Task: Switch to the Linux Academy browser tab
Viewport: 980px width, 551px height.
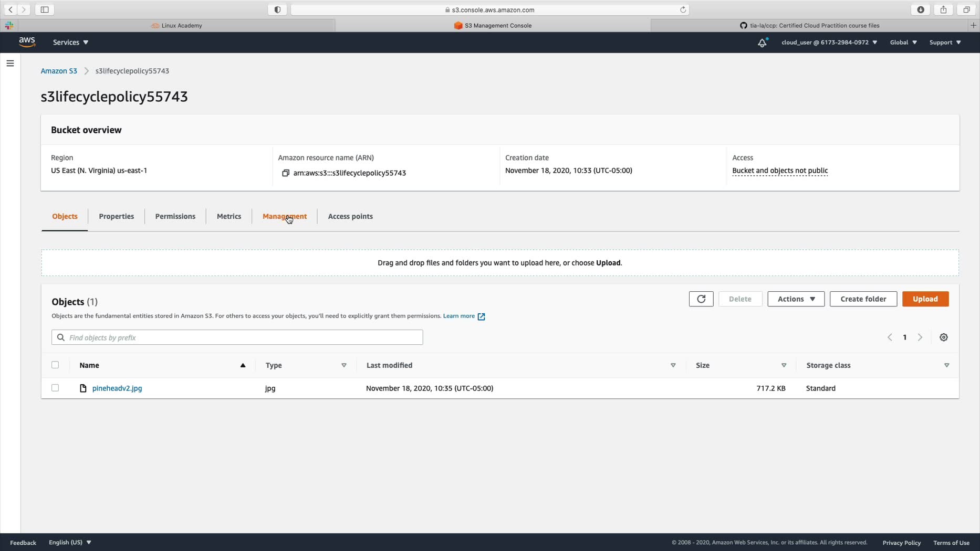Action: 176,25
